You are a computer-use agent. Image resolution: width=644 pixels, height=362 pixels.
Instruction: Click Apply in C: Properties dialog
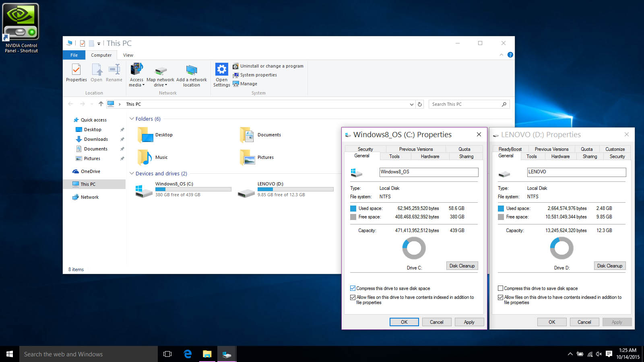469,322
